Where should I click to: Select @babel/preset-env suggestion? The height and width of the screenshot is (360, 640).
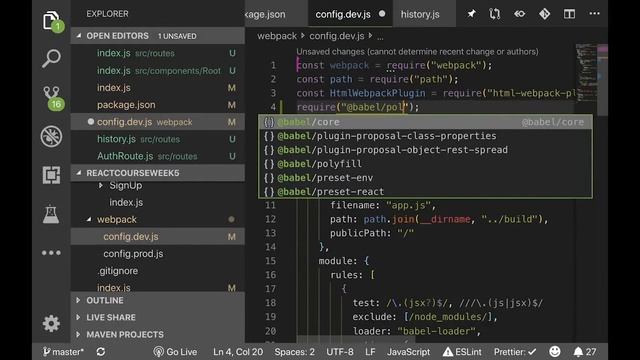tap(425, 178)
